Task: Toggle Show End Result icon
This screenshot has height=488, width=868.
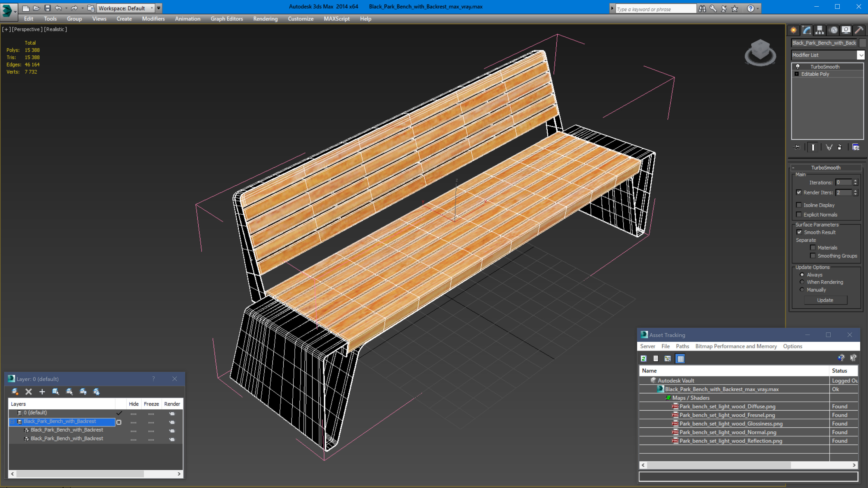Action: point(813,147)
